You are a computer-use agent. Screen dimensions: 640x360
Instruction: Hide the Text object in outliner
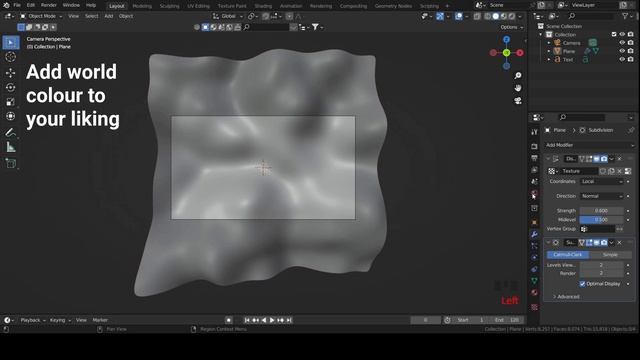click(622, 60)
